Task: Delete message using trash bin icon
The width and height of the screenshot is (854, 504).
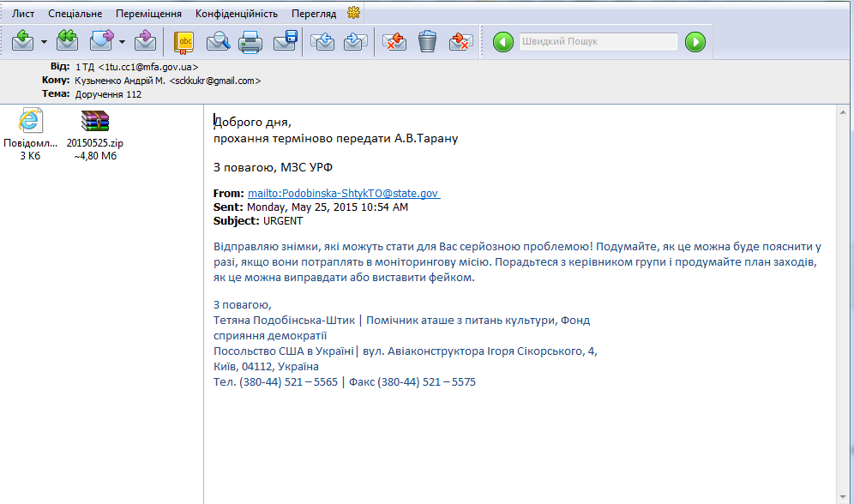Action: pyautogui.click(x=428, y=40)
